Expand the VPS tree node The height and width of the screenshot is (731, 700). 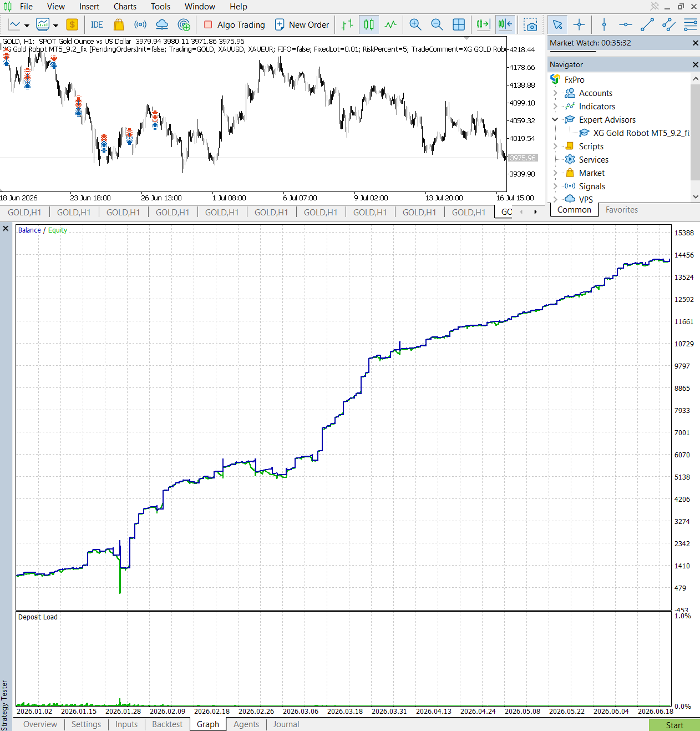click(x=555, y=199)
